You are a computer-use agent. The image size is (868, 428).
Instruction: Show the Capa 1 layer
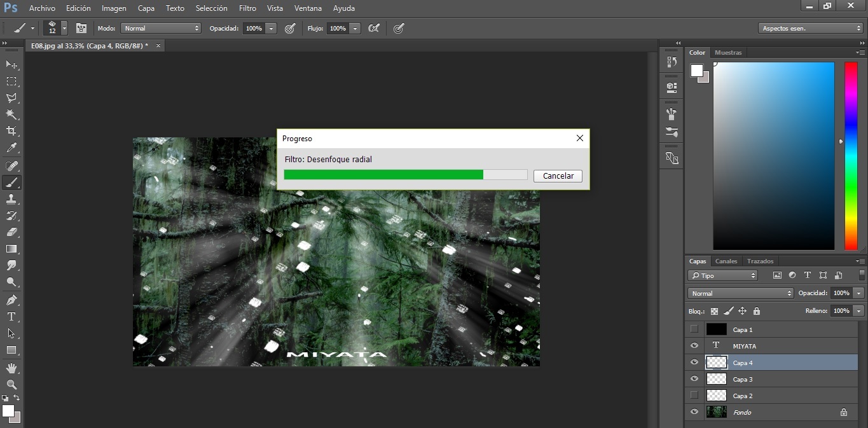[x=694, y=329]
